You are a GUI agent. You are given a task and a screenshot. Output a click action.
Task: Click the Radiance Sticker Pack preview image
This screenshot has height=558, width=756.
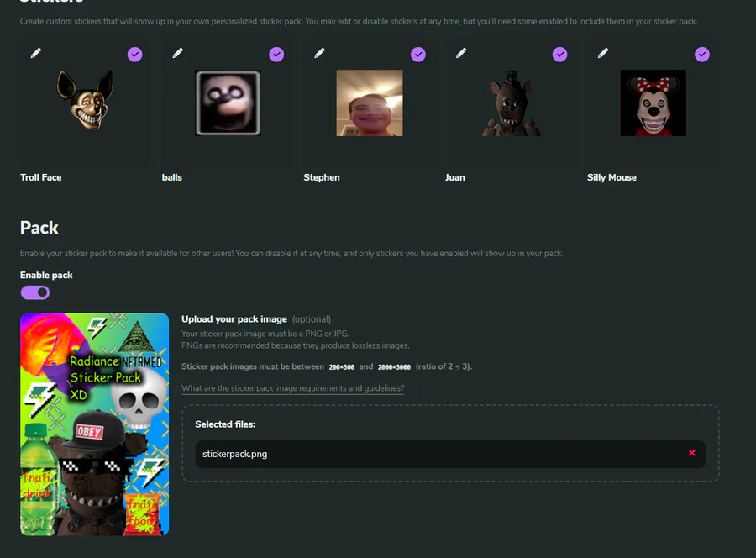pyautogui.click(x=94, y=424)
